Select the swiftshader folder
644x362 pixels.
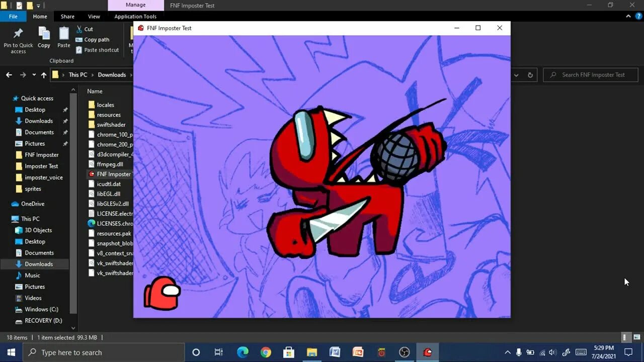pos(111,125)
